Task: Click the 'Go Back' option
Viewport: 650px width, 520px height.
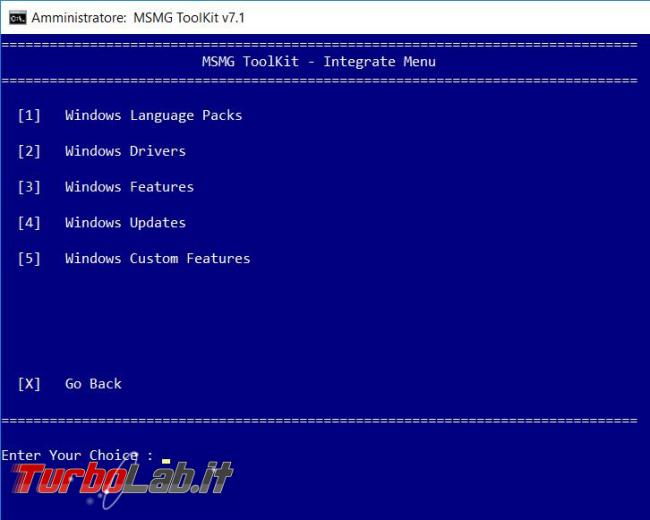Action: click(93, 384)
